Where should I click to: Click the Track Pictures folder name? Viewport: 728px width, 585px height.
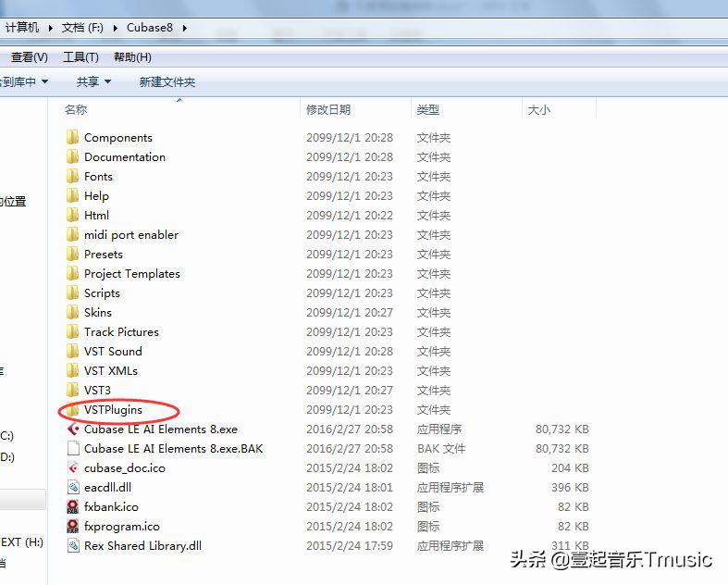122,332
